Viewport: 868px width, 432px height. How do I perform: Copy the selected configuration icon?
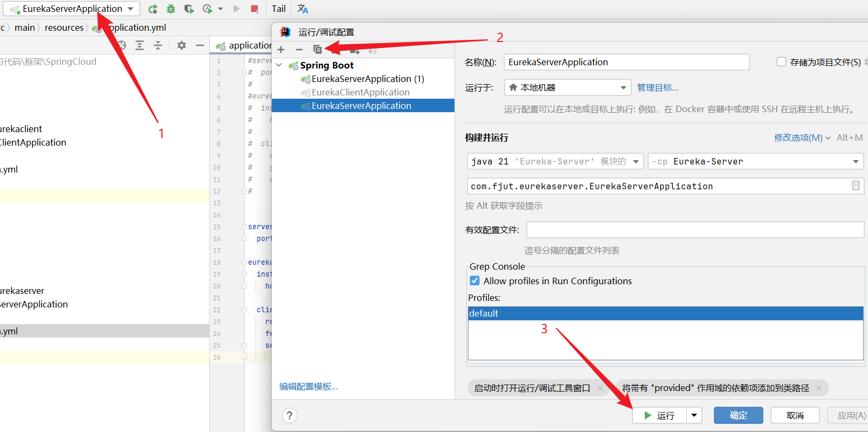point(318,50)
